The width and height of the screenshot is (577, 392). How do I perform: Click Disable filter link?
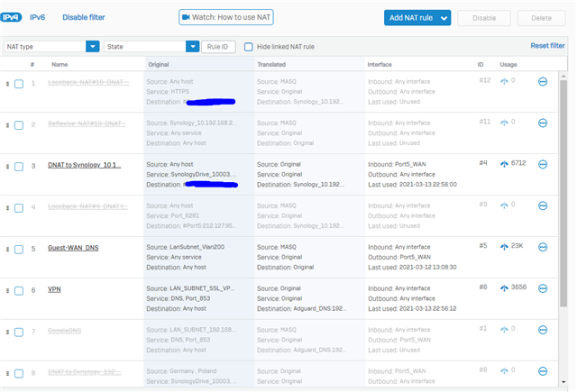click(x=84, y=17)
